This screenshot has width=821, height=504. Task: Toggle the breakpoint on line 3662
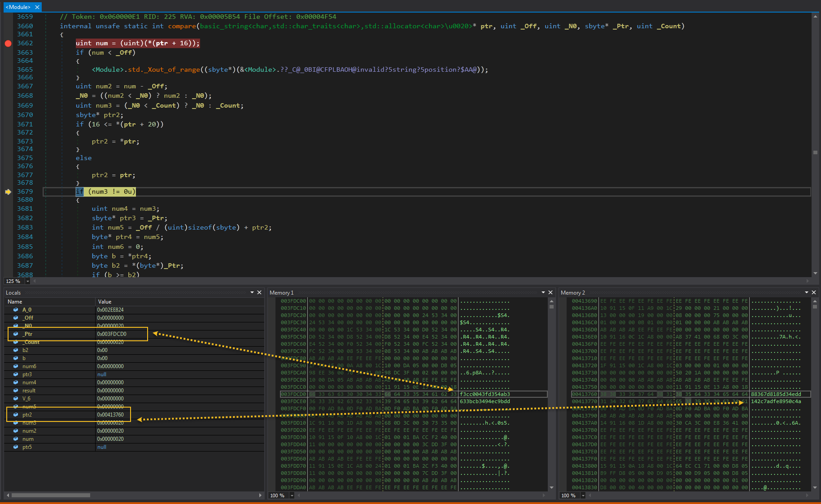[x=8, y=43]
